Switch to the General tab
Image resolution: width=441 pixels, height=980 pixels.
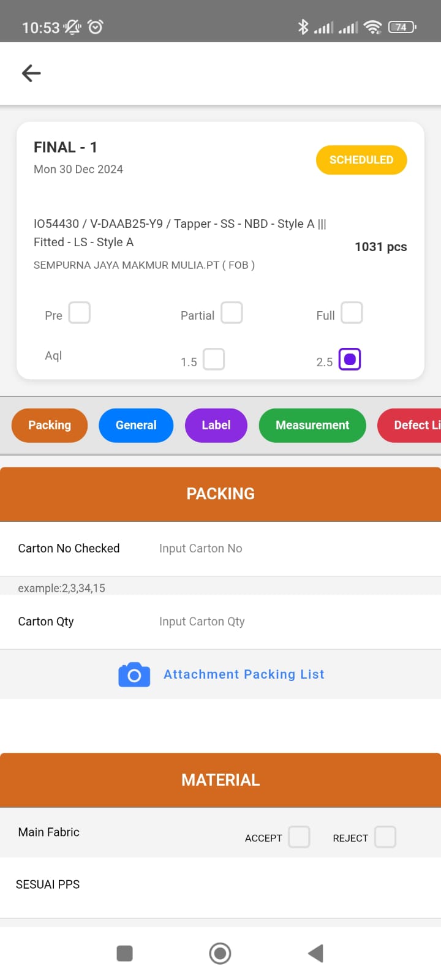[136, 425]
